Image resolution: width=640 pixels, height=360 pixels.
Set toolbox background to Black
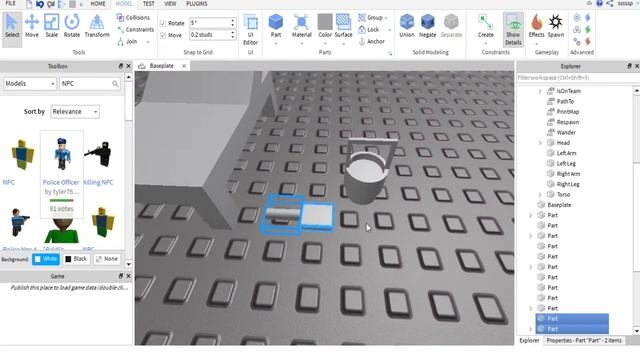[76, 259]
